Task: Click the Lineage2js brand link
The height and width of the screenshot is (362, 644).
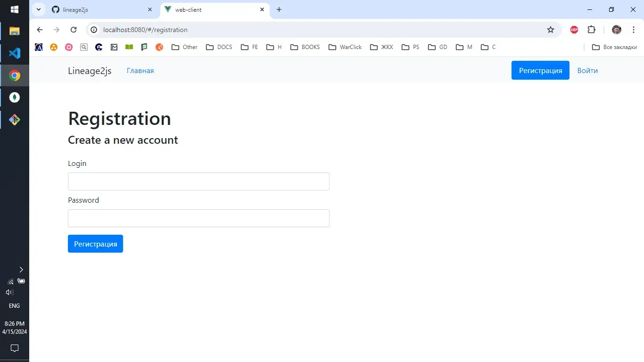Action: tap(90, 71)
